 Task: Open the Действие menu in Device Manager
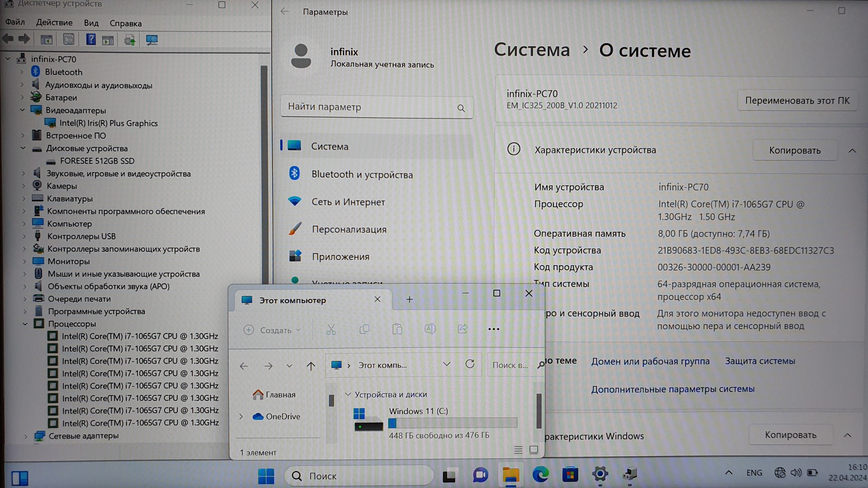pyautogui.click(x=54, y=22)
